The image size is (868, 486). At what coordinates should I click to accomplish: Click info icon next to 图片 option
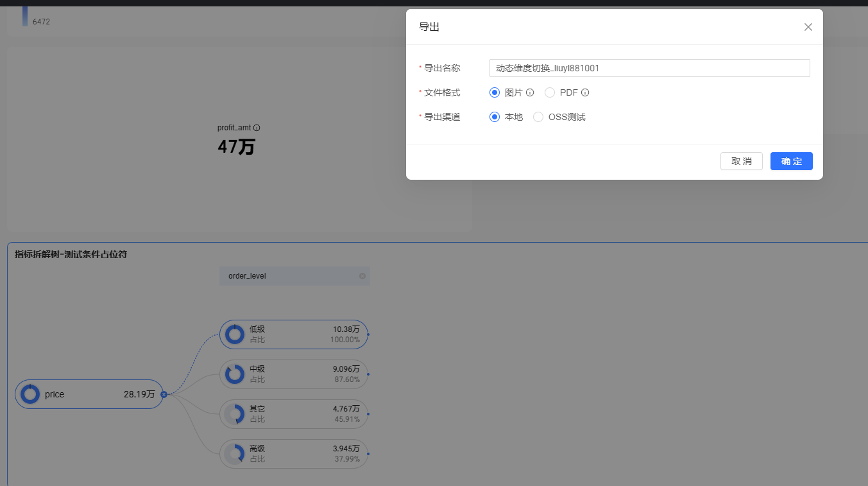tap(530, 92)
